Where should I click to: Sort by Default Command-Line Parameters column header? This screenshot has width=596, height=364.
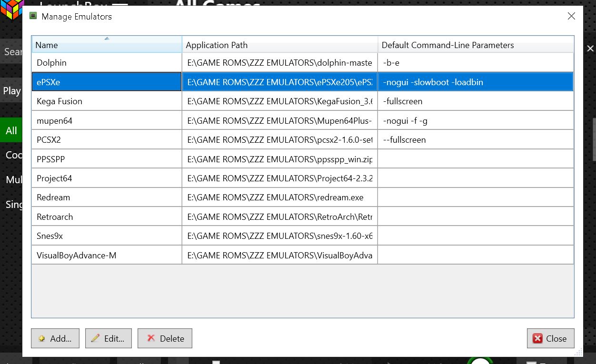click(x=476, y=45)
